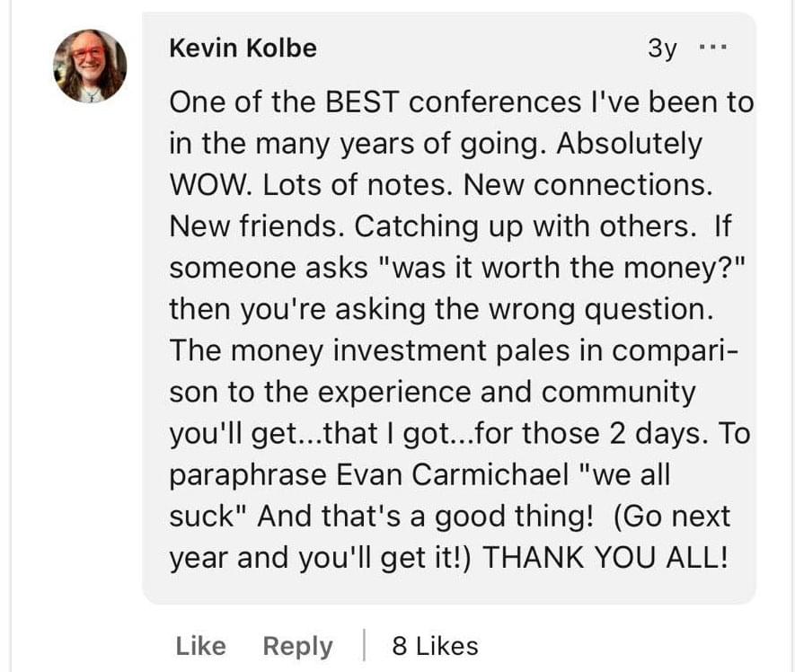Reply to Kevin Kolbe's comment

[297, 647]
